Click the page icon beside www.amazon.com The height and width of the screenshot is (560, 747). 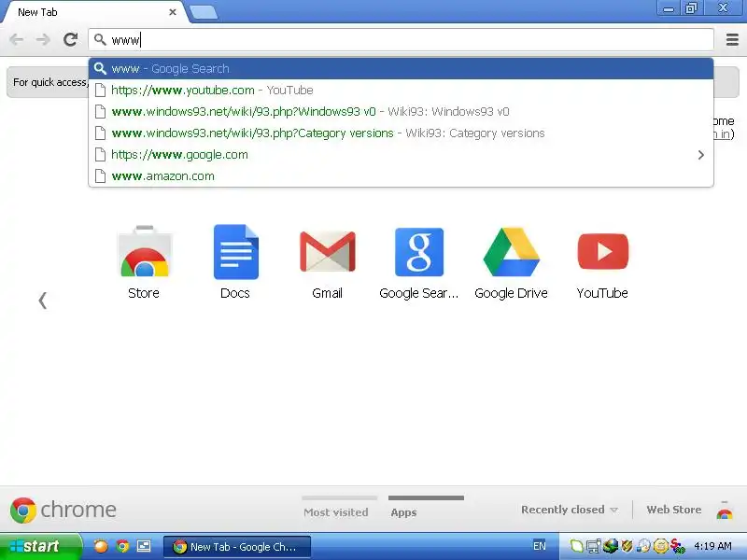coord(100,176)
